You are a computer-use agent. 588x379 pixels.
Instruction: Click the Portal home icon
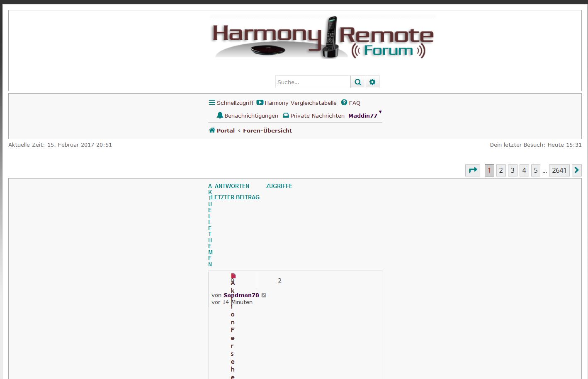pos(212,130)
